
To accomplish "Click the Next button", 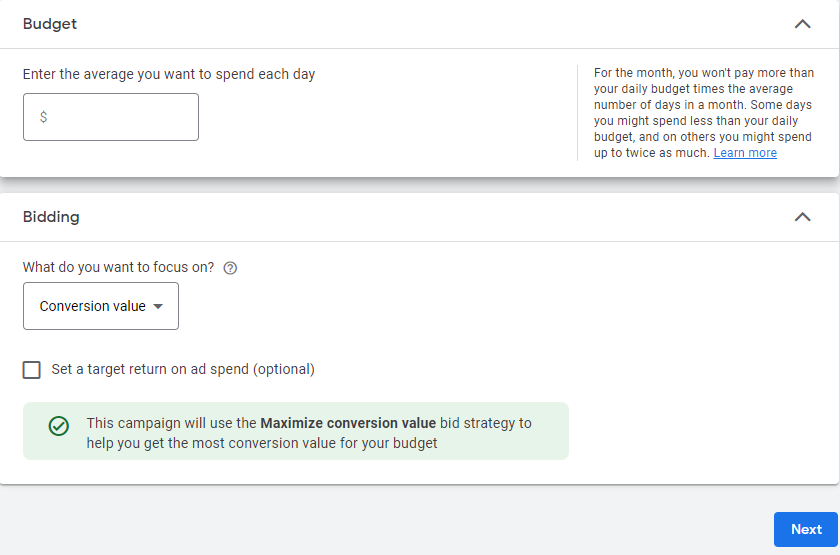I will (x=806, y=529).
